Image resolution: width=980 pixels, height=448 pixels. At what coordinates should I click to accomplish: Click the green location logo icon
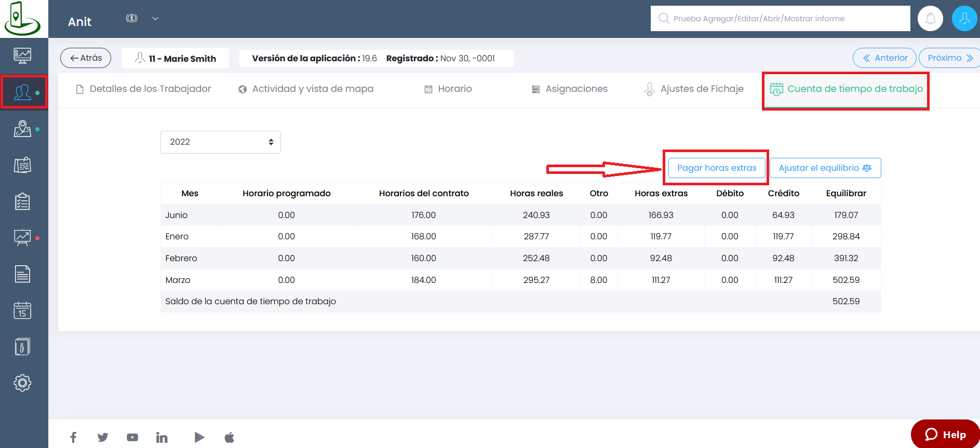click(x=22, y=19)
